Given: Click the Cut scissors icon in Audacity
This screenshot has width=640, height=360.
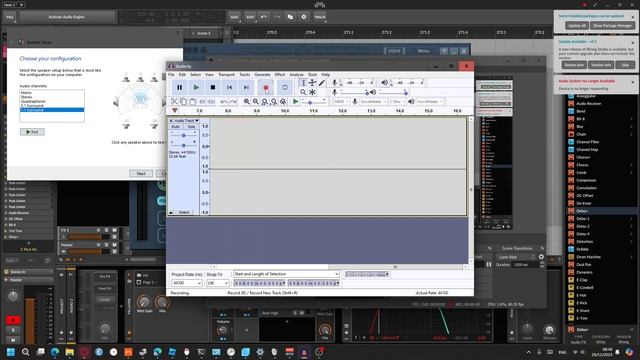Looking at the screenshot, I should 174,102.
